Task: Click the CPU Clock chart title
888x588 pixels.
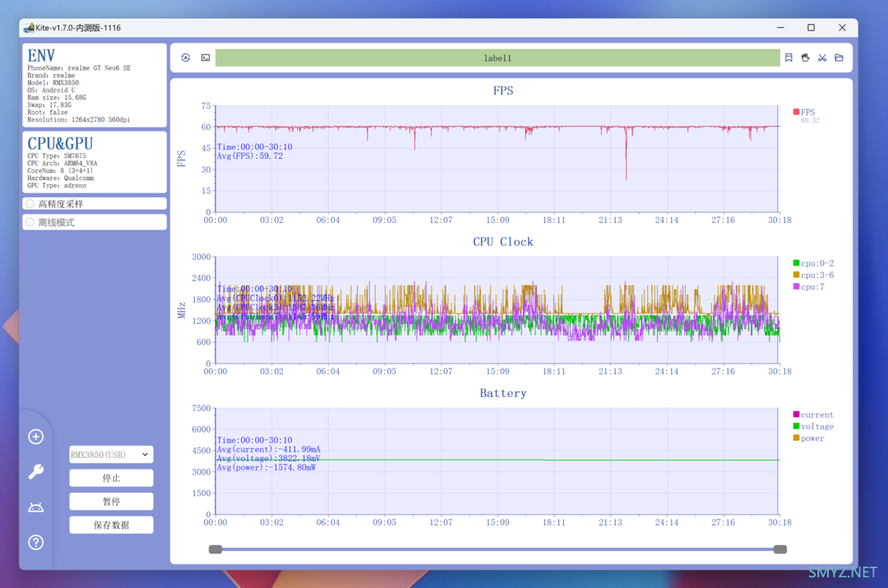Action: click(503, 242)
